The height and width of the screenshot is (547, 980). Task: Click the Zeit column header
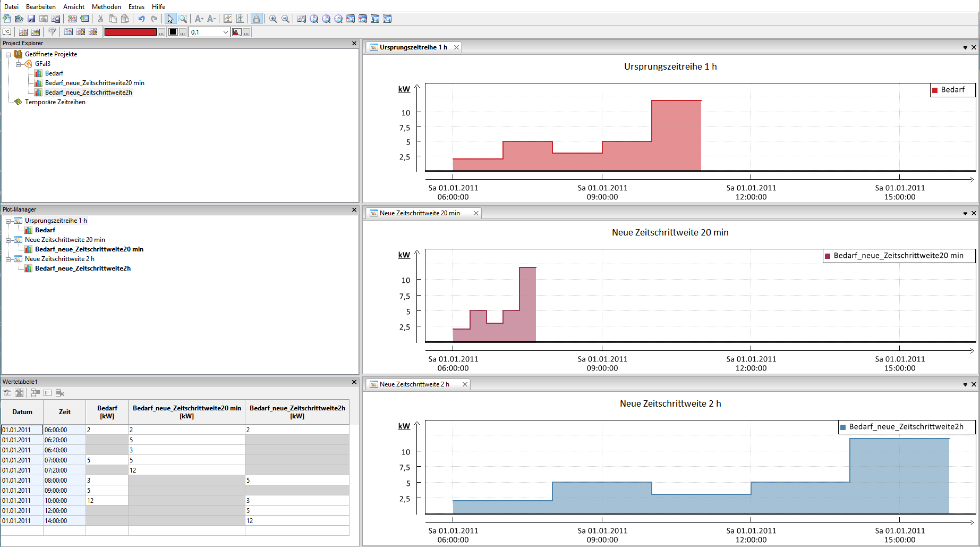click(65, 412)
